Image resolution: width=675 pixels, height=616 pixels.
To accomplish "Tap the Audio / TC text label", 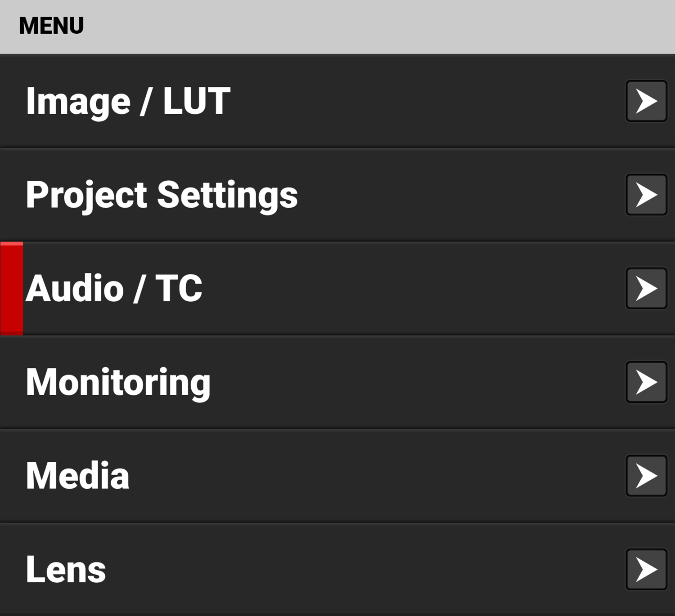I will pos(114,288).
